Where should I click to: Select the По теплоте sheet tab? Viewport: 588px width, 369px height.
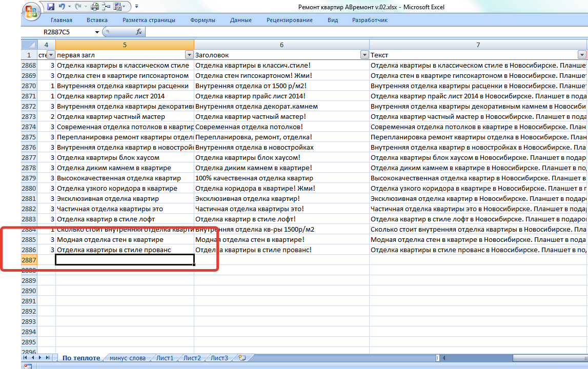[82, 358]
